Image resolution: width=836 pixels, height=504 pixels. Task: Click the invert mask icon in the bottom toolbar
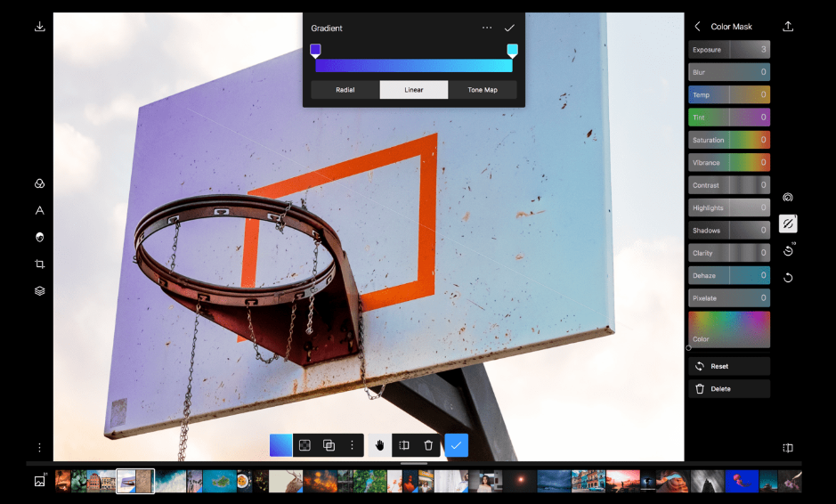click(x=304, y=445)
